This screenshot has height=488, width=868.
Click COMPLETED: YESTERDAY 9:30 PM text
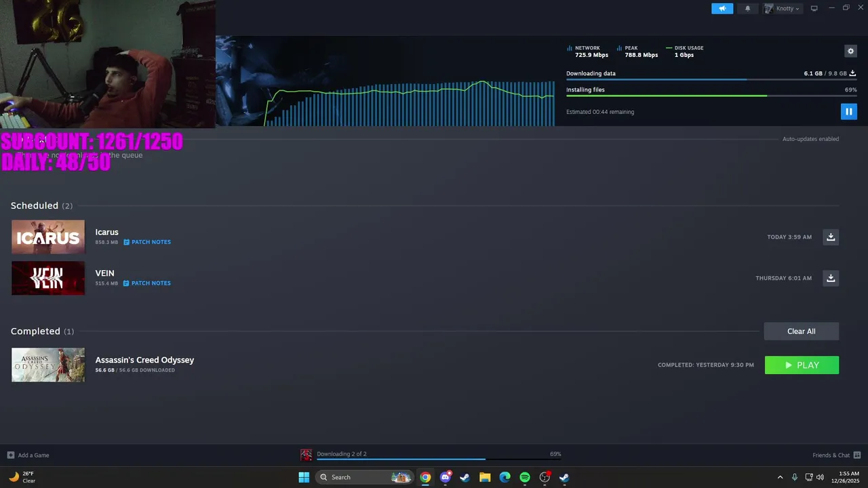pos(705,365)
